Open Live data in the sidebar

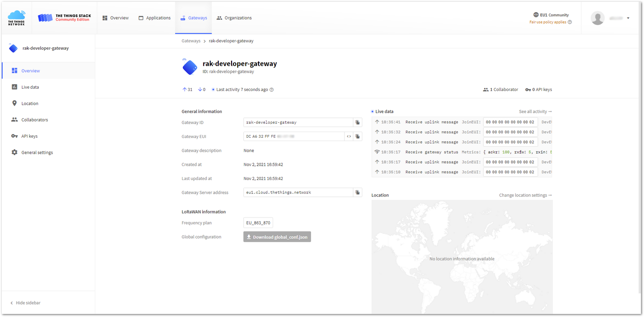(x=48, y=87)
